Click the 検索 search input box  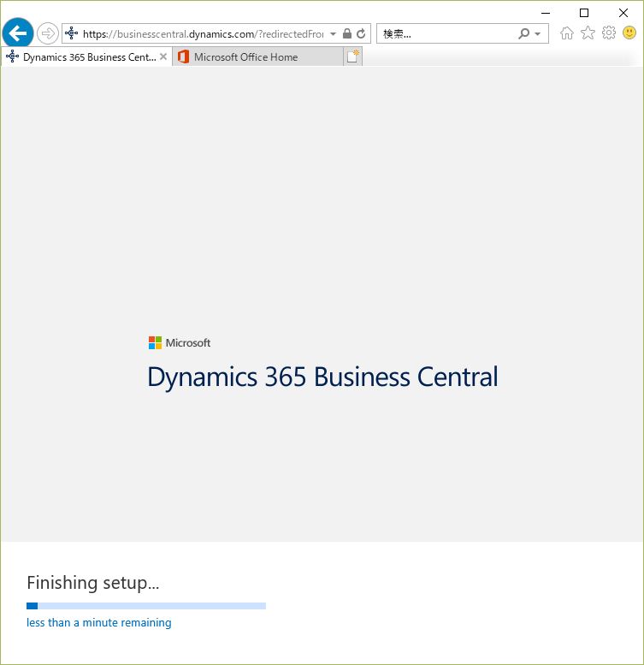(x=447, y=34)
